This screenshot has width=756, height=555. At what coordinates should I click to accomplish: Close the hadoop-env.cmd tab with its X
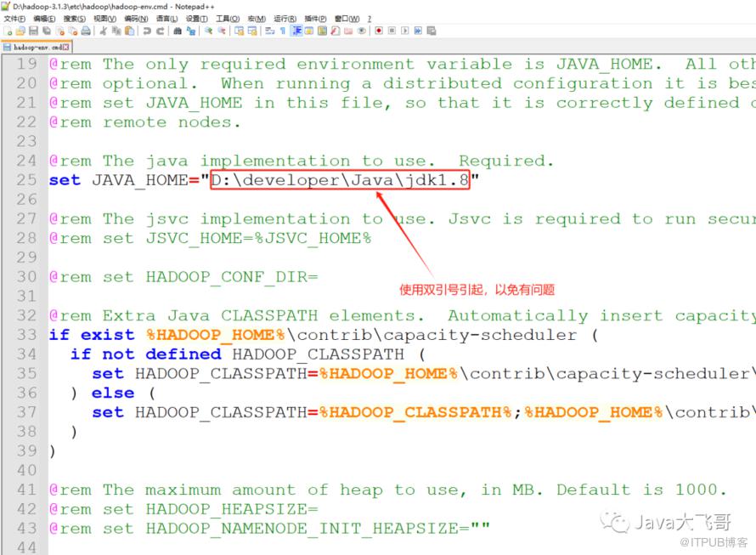click(64, 48)
